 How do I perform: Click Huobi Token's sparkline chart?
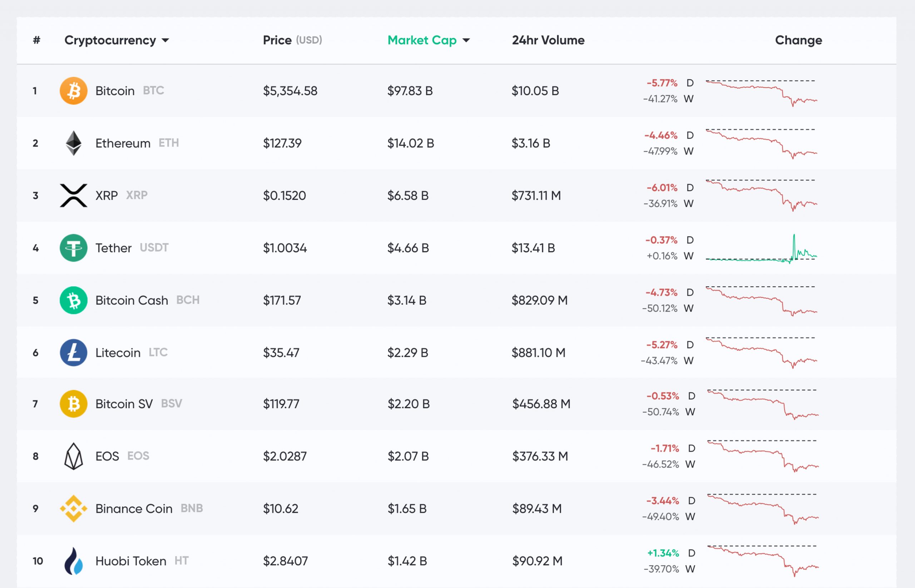[x=763, y=560]
